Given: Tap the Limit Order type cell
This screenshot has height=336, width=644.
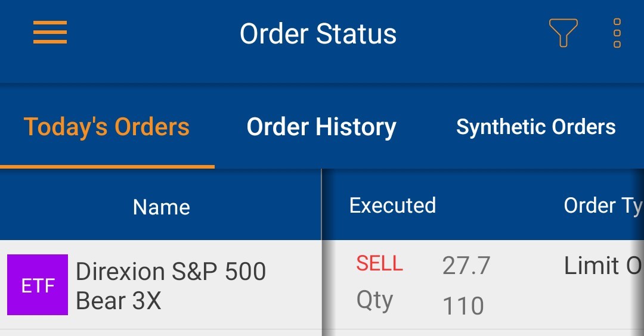Looking at the screenshot, I should 602,266.
